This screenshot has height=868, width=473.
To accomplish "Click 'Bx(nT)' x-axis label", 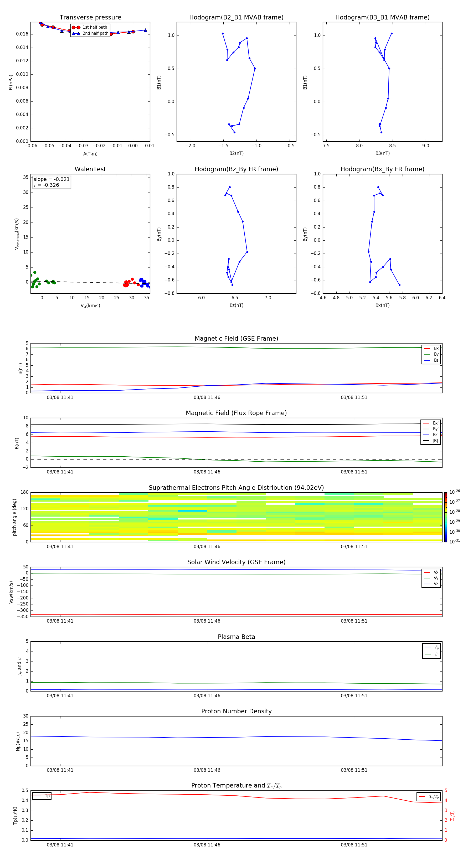I will click(x=382, y=305).
